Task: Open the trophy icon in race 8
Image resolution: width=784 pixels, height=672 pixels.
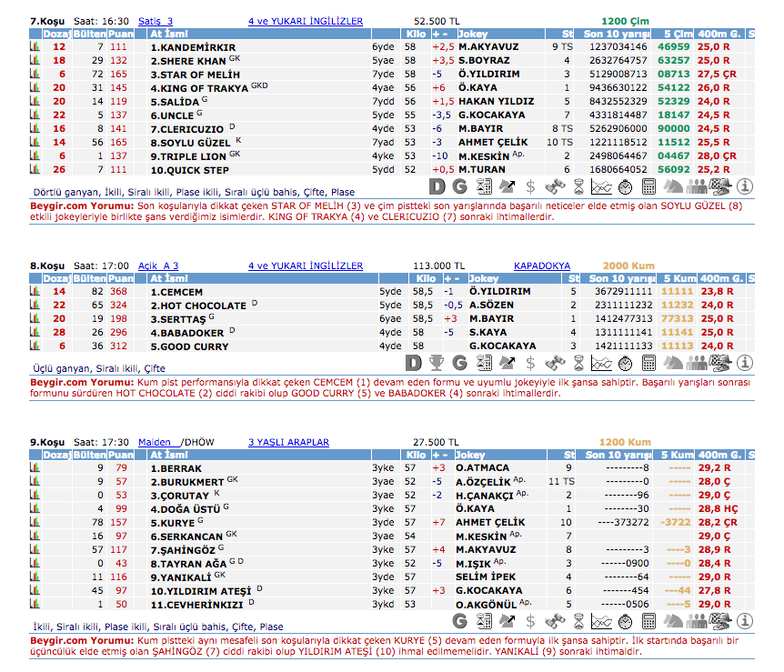Action: (x=437, y=363)
